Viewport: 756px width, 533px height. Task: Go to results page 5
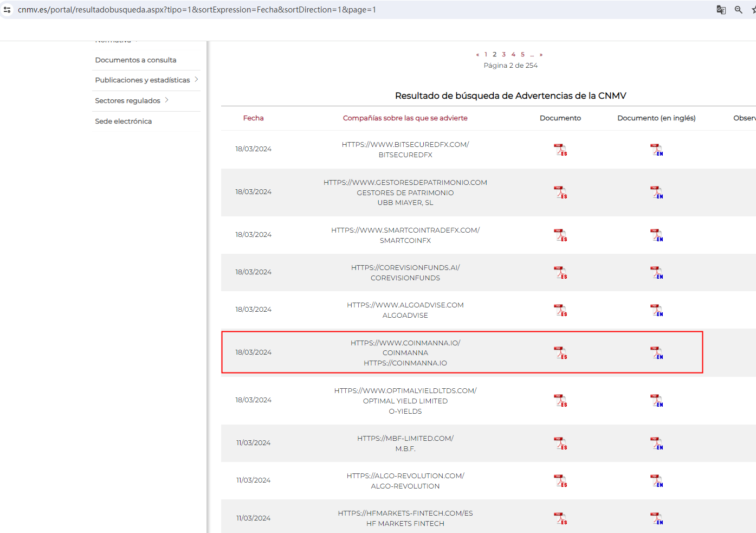522,54
